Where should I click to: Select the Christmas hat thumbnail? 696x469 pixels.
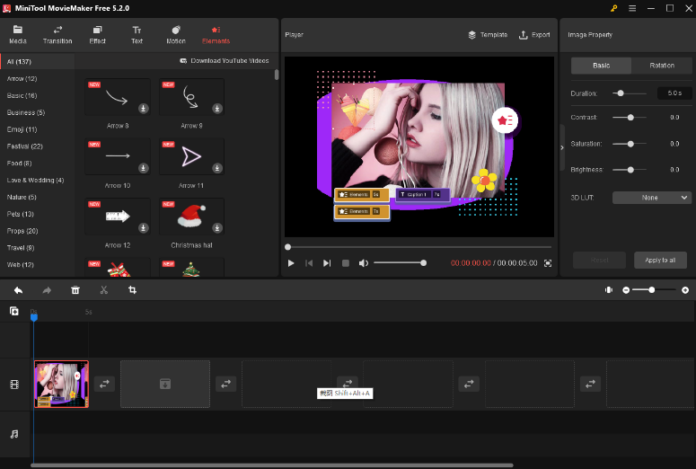(x=192, y=217)
